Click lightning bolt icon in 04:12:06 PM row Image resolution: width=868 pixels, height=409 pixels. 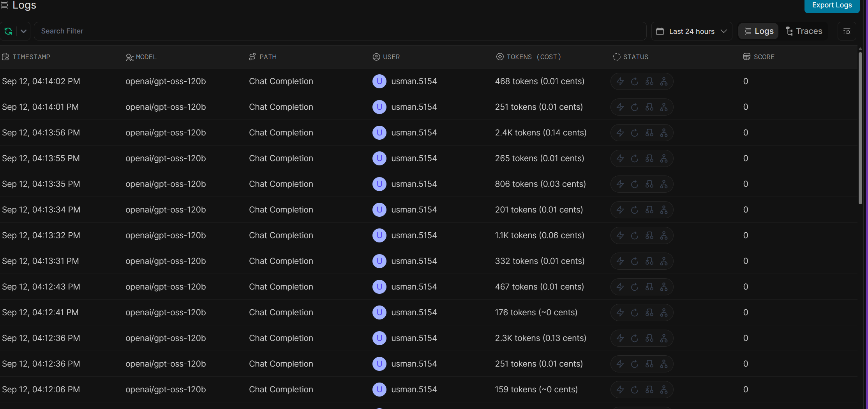[620, 390]
